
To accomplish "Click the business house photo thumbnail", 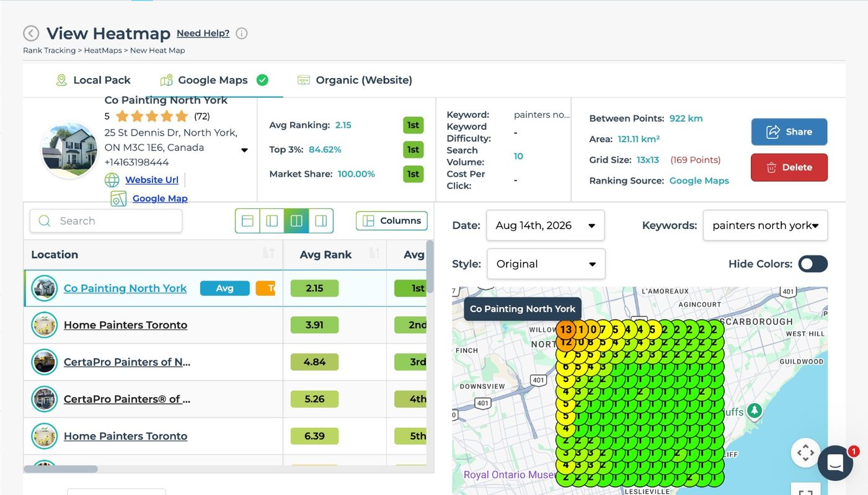I will (69, 149).
